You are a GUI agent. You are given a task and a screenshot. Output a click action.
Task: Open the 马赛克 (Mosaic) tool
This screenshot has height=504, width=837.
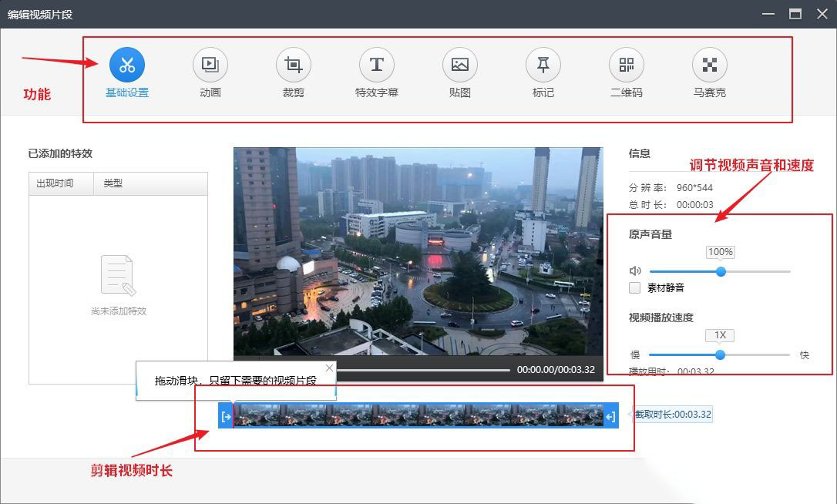pyautogui.click(x=709, y=66)
